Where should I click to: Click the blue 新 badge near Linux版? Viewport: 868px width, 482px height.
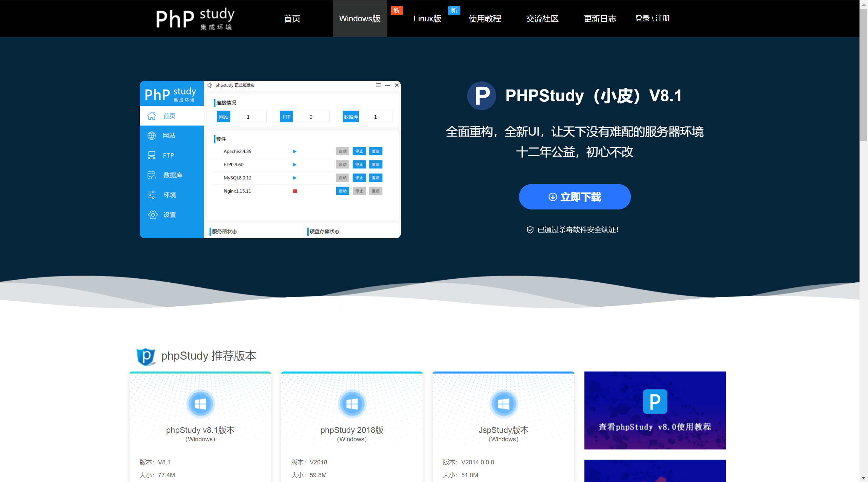[454, 11]
